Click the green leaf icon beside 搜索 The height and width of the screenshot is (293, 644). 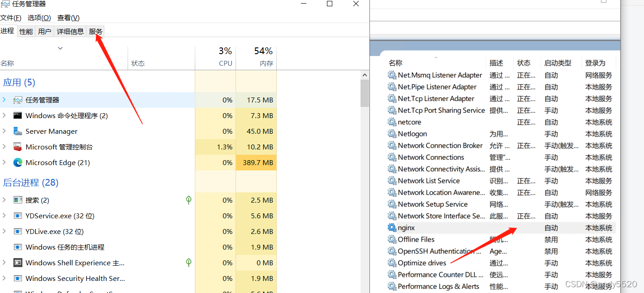[x=189, y=200]
